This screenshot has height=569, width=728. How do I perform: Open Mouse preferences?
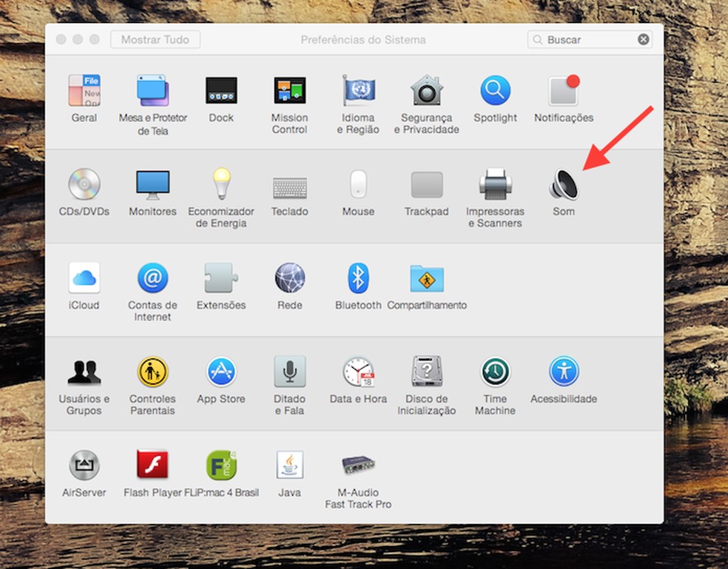(x=357, y=183)
